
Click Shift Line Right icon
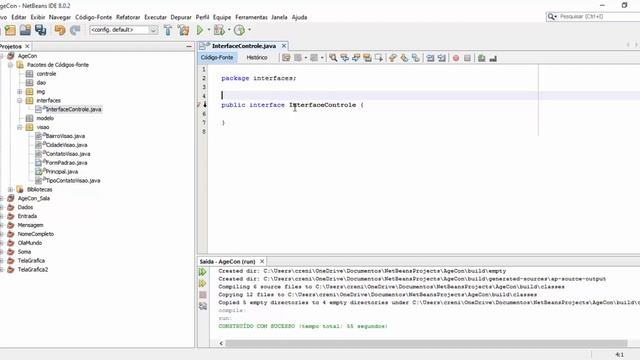(442, 58)
